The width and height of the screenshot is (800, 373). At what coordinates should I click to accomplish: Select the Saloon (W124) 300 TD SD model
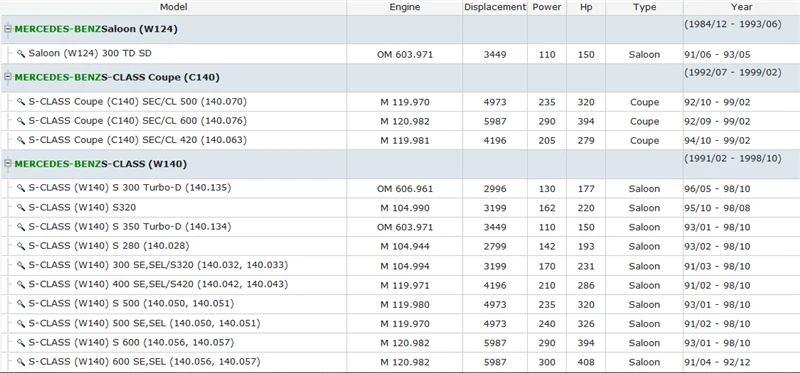pos(90,53)
